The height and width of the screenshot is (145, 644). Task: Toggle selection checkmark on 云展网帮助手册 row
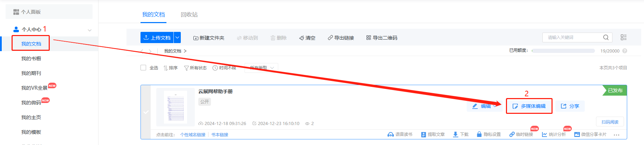tap(146, 112)
